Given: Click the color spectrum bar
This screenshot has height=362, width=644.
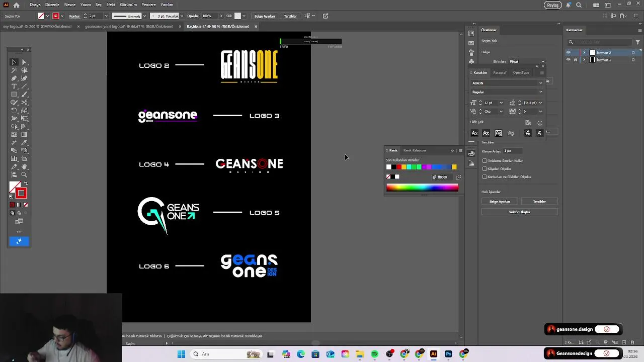Looking at the screenshot, I should (422, 188).
